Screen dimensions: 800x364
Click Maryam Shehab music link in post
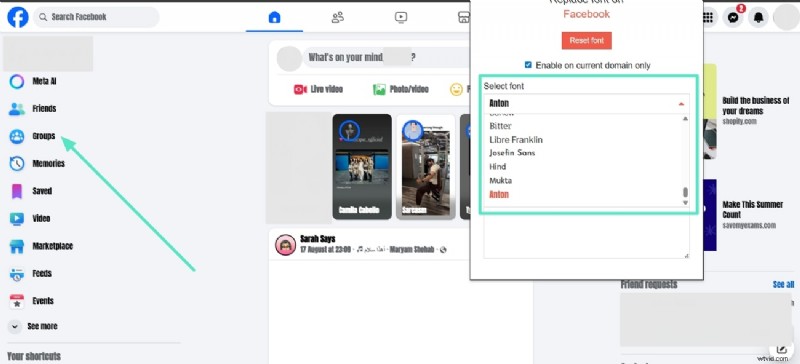[411, 250]
